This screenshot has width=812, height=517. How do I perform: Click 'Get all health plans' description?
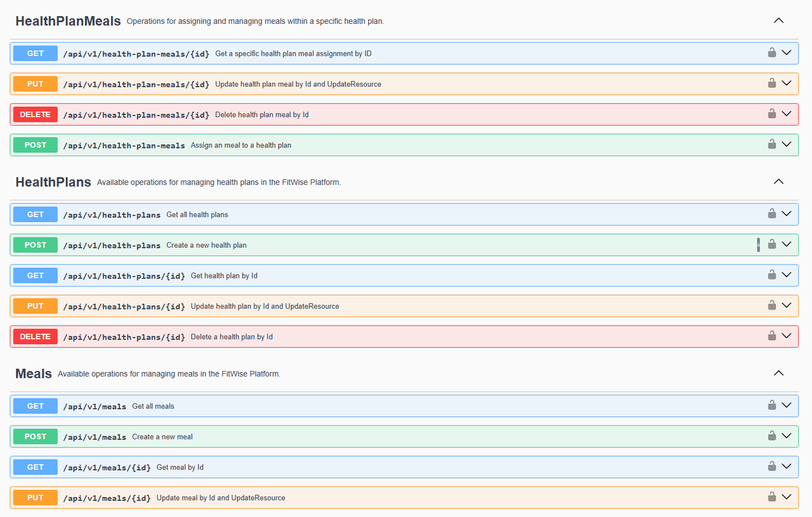197,215
